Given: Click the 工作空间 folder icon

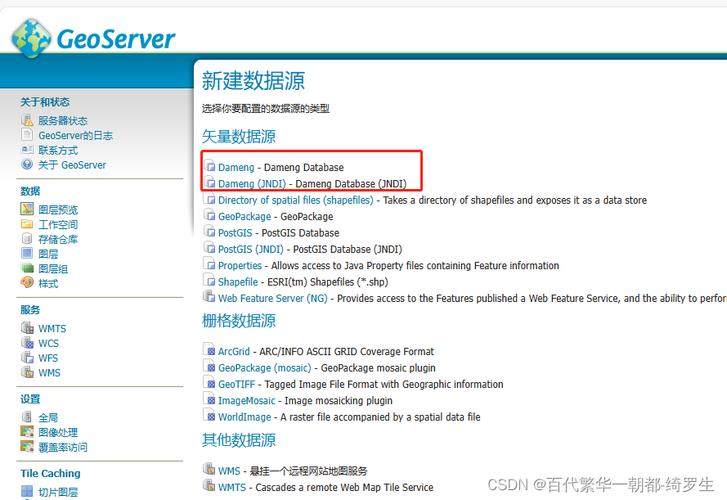Looking at the screenshot, I should 27,224.
